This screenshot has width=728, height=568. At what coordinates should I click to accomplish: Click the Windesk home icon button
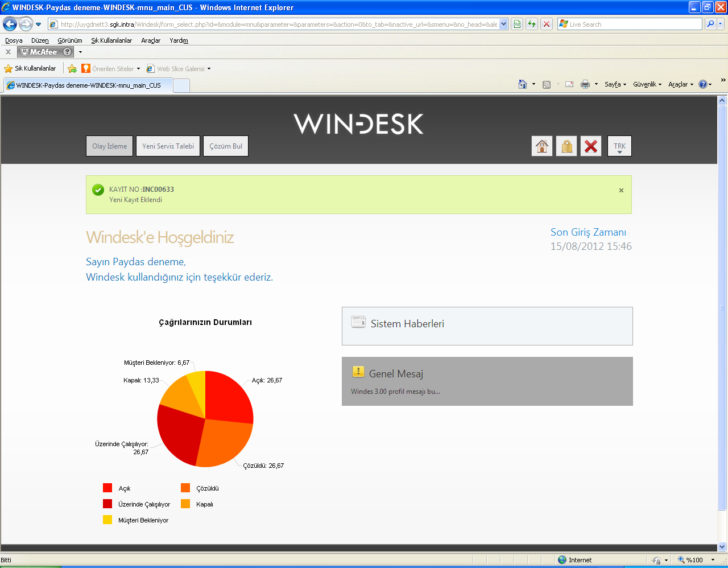[542, 146]
